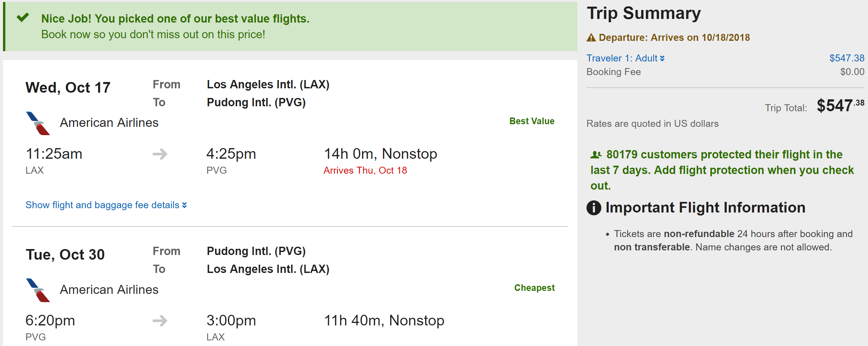This screenshot has width=868, height=346.
Task: Click American Airlines logo on return flight
Action: click(38, 290)
